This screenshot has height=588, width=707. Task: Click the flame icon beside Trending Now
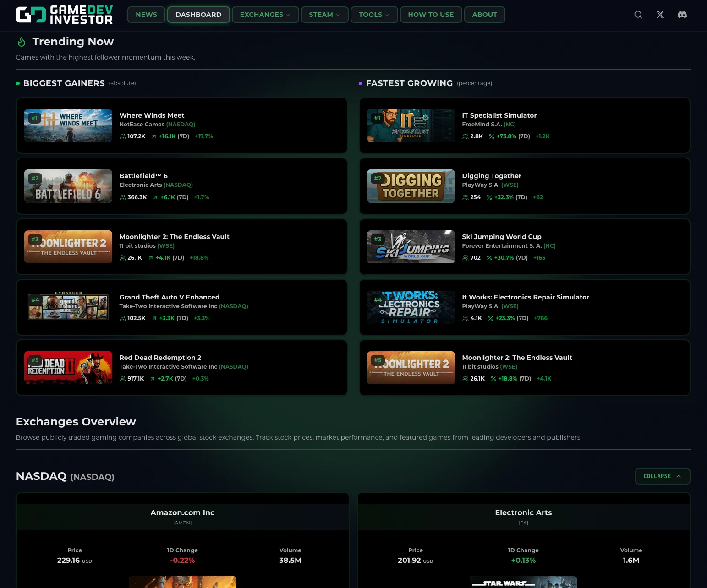pos(21,41)
